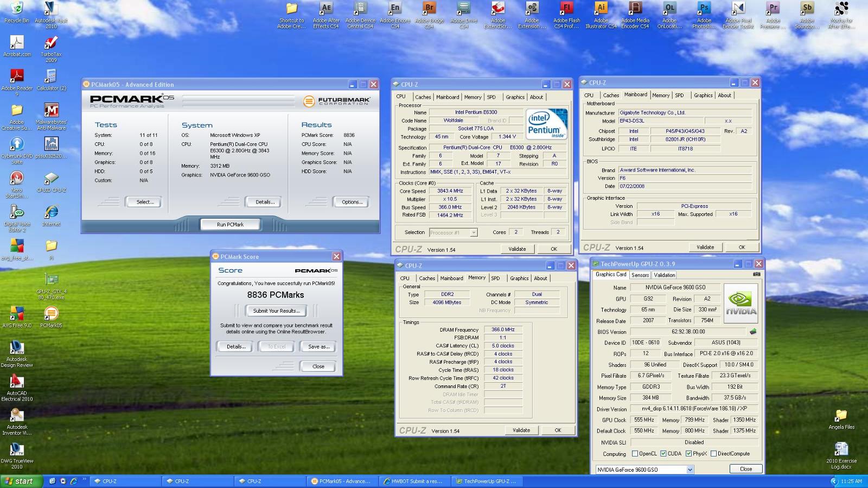This screenshot has width=868, height=488.
Task: Open GPU-Z graphics card selection dropdown
Action: coord(690,470)
